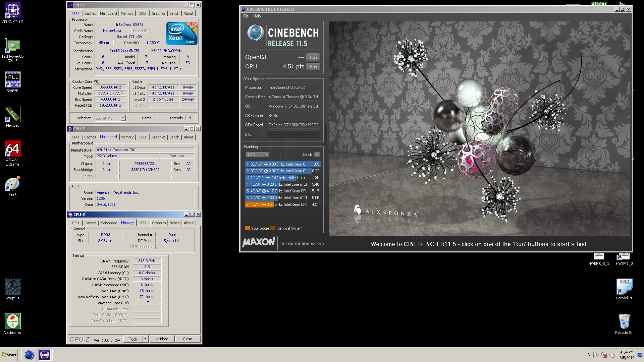Switch to Caches tab in top CPU-Z window
The height and width of the screenshot is (362, 644).
pyautogui.click(x=90, y=13)
